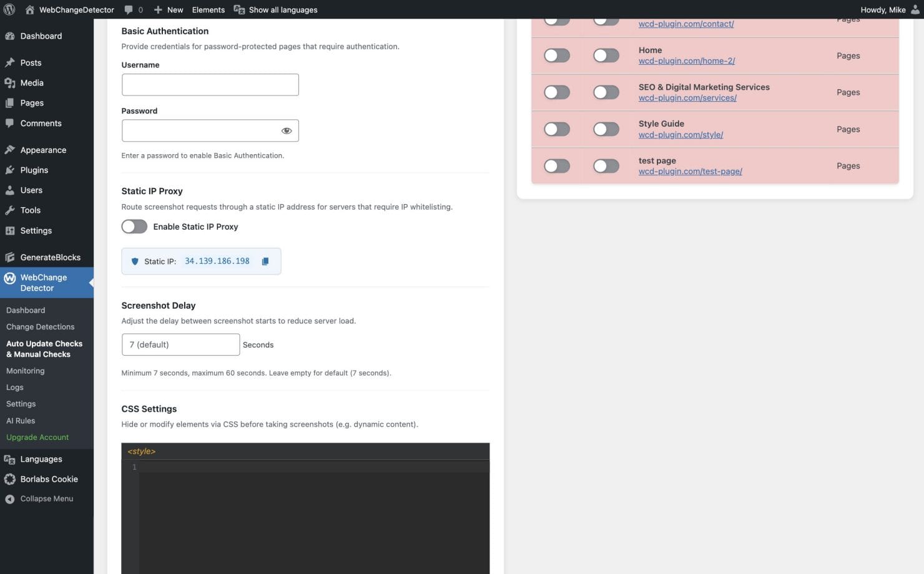
Task: Copy the Static IP using the copy icon
Action: click(x=265, y=261)
